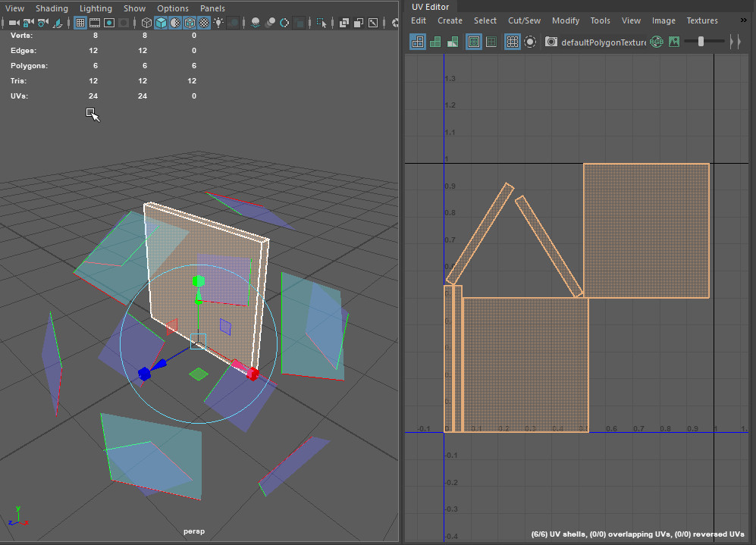Toggle the Film Gate button

[x=95, y=23]
